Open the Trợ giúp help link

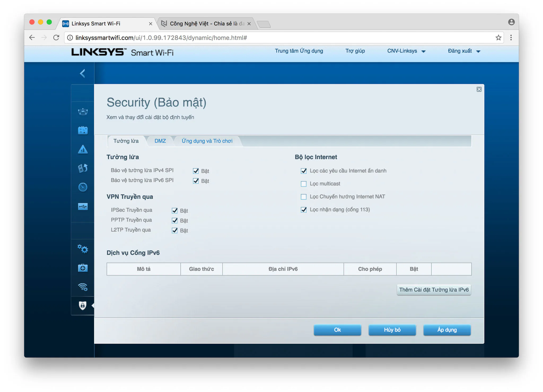(x=355, y=51)
